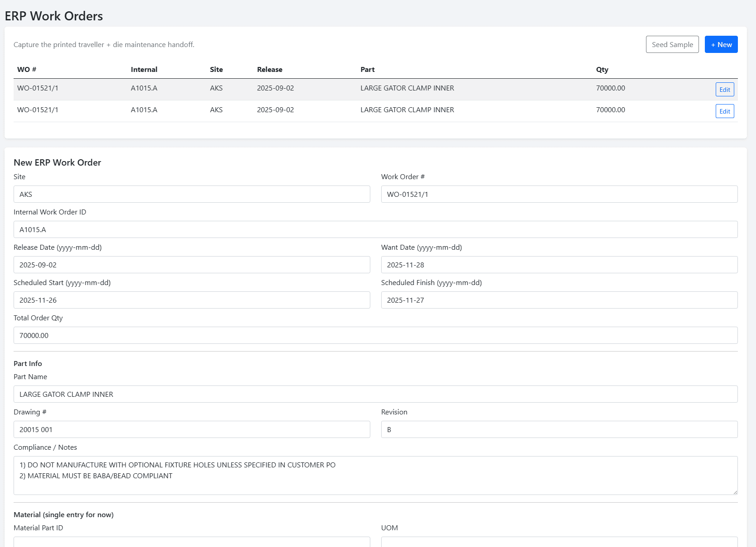Select the first LARGE GATOR CLAMP INNER row
Screen dimensions: 756x547
click(x=407, y=88)
